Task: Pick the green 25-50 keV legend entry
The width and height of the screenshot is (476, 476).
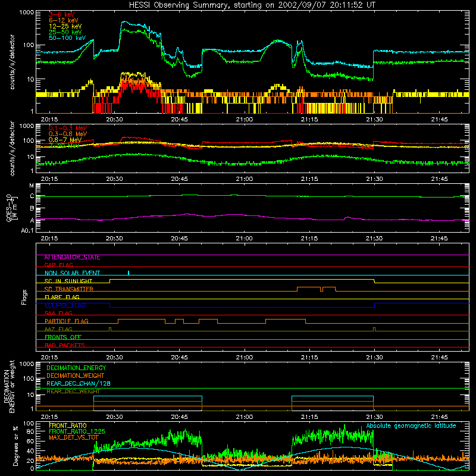Action: click(65, 32)
